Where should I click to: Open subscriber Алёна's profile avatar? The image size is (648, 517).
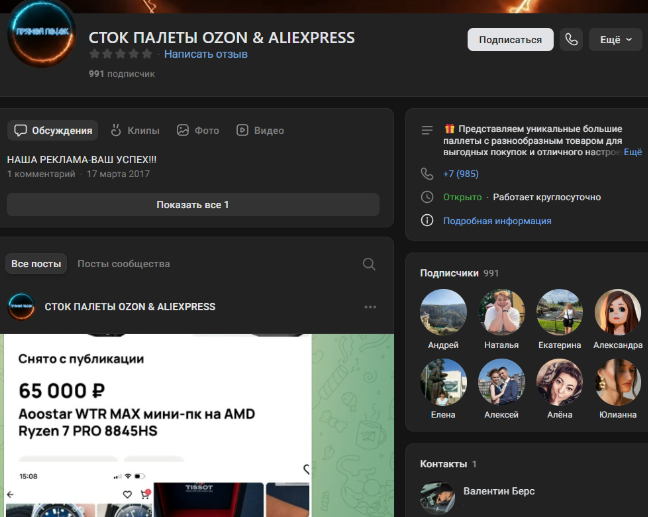560,382
